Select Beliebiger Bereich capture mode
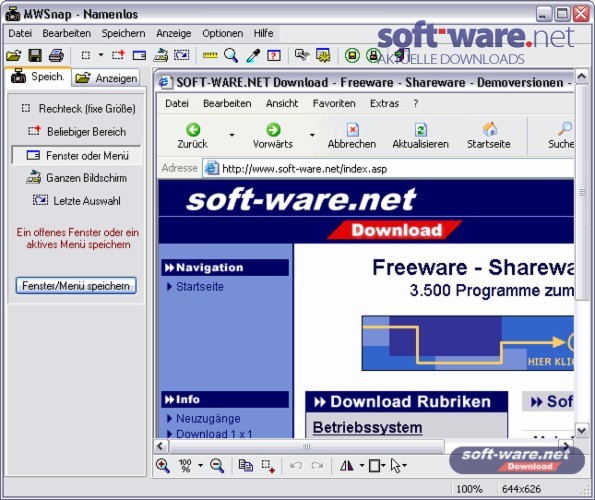 coord(77,132)
